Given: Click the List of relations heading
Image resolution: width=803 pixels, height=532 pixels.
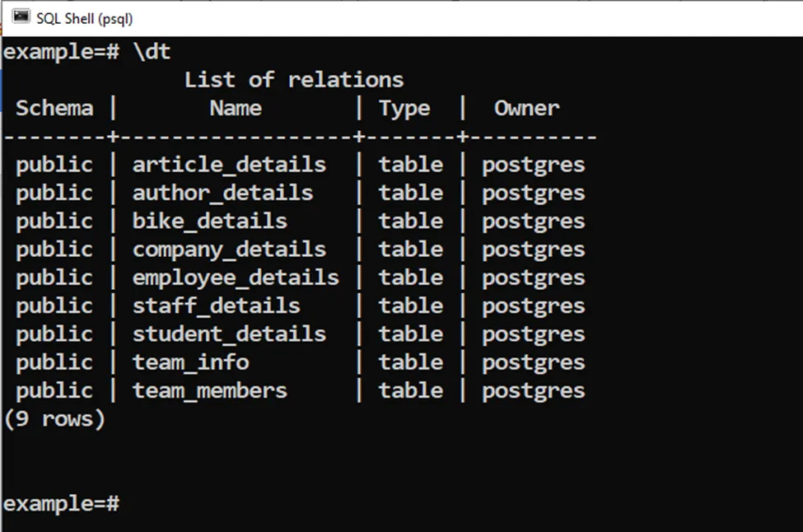Looking at the screenshot, I should [293, 80].
